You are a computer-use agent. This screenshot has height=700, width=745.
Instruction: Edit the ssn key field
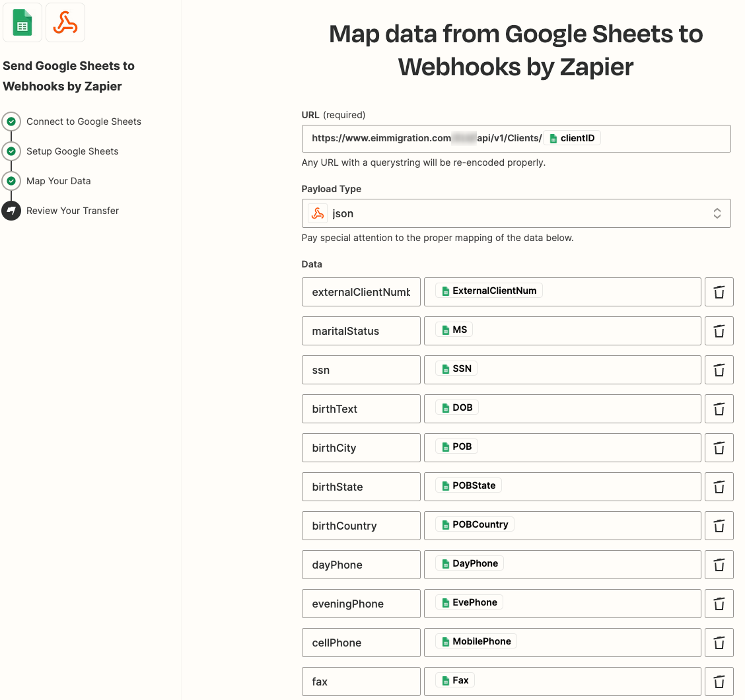click(361, 370)
